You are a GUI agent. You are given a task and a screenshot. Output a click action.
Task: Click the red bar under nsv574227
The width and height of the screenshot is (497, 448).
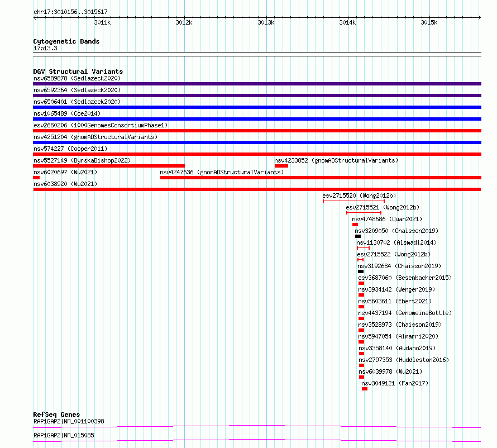point(257,154)
